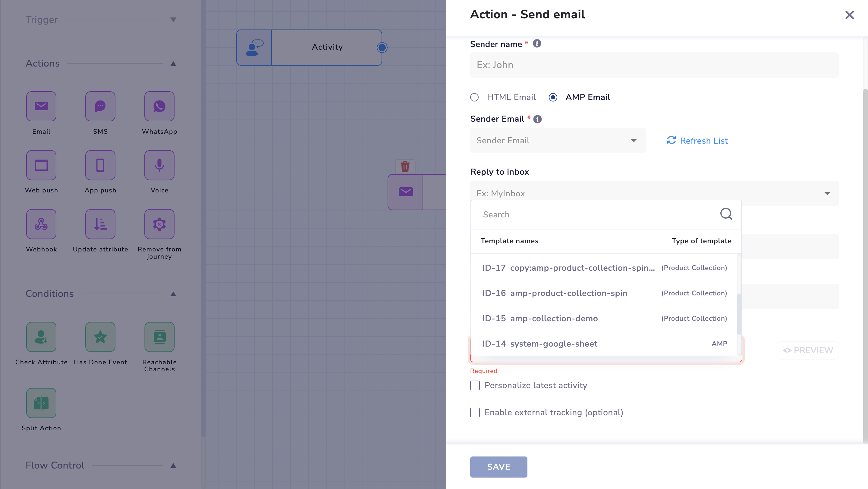This screenshot has height=489, width=868.
Task: Click the Sender name input field
Action: 654,65
